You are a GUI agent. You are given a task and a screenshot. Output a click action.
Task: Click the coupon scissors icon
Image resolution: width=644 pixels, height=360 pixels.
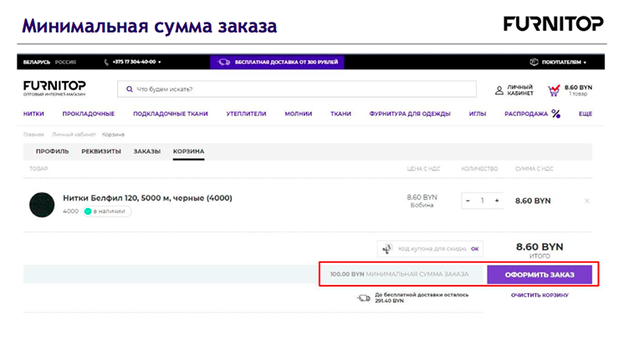387,248
